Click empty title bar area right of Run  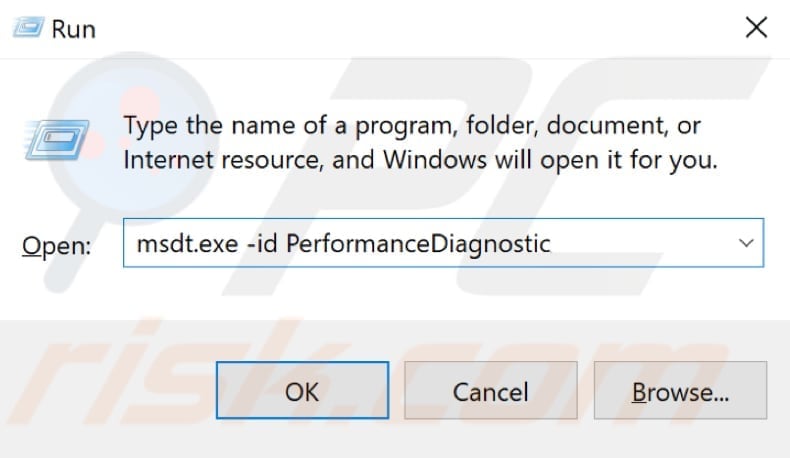click(x=400, y=28)
